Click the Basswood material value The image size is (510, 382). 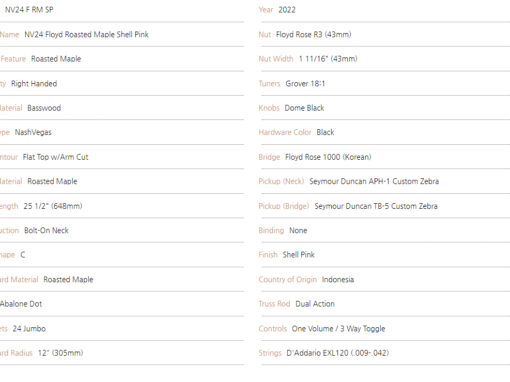pos(44,108)
